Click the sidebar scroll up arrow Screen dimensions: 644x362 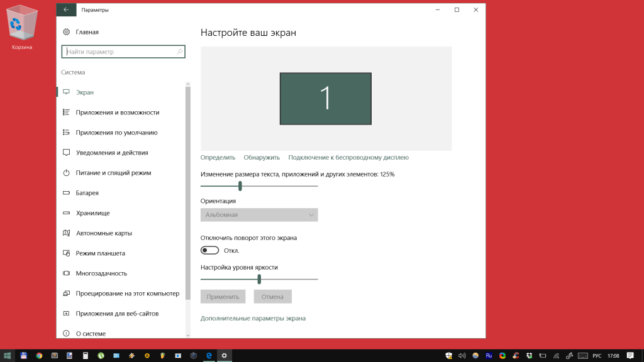[x=188, y=84]
